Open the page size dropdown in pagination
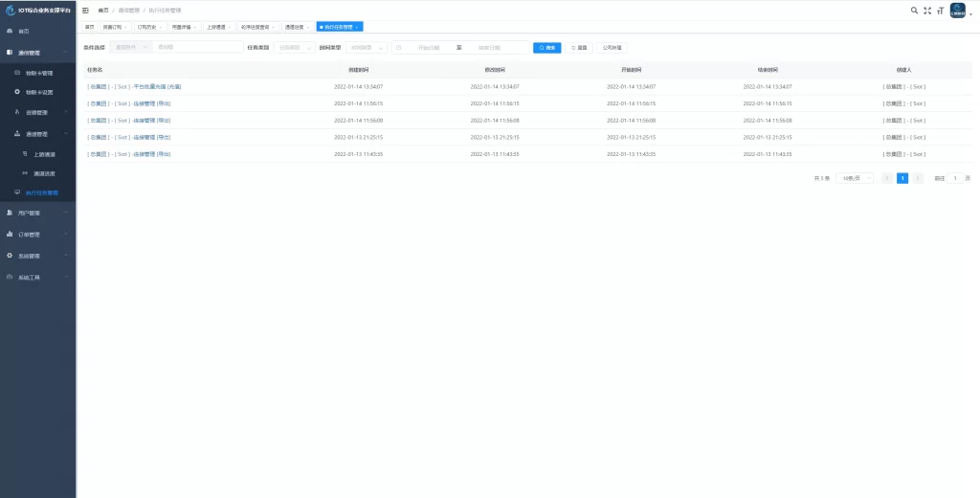The width and height of the screenshot is (980, 498). click(x=854, y=178)
